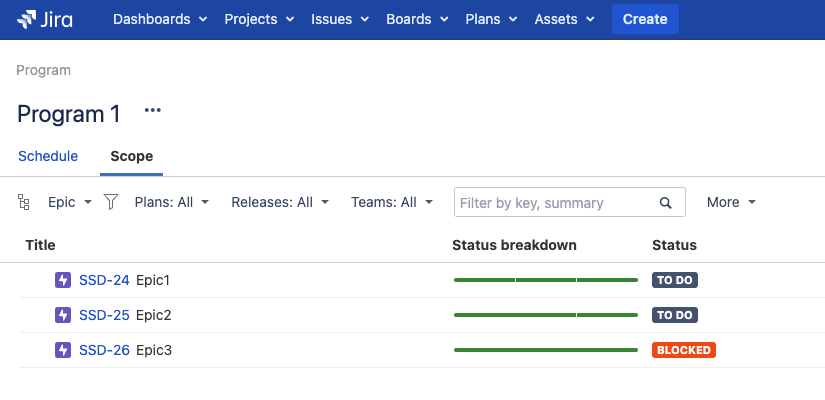The height and width of the screenshot is (400, 825).
Task: Click the epic icon for SSD-24
Action: 63,280
